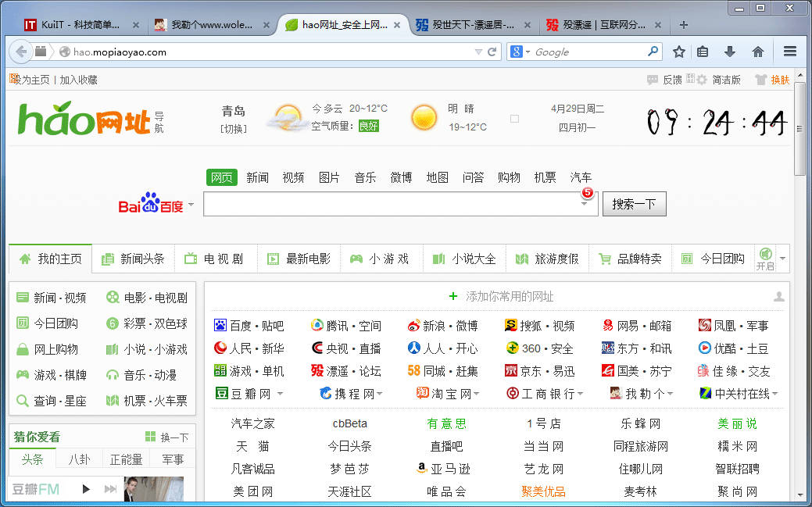812x507 pixels.
Task: Go to the browser home icon
Action: click(x=757, y=52)
